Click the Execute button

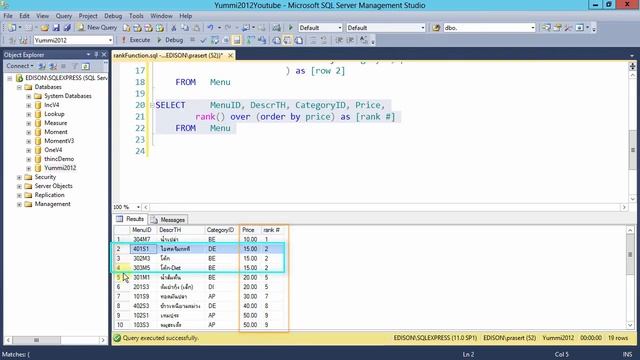tap(136, 40)
